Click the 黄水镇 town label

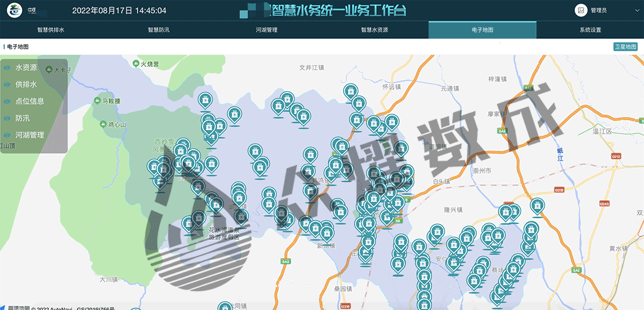point(618,249)
